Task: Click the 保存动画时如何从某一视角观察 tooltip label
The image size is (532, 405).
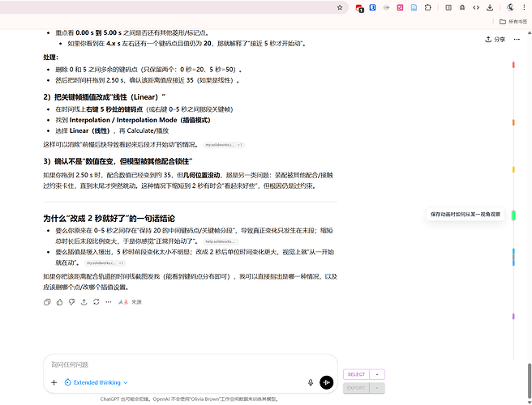Action: (466, 214)
